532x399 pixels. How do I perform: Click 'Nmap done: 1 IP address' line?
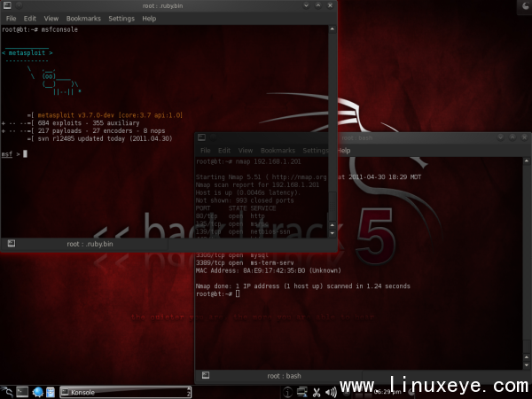point(303,286)
